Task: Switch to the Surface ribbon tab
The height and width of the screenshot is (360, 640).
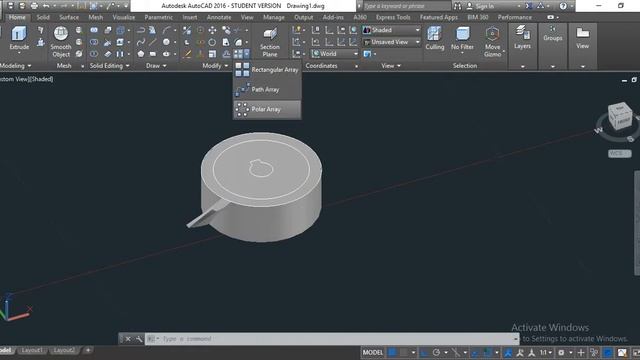Action: click(69, 17)
